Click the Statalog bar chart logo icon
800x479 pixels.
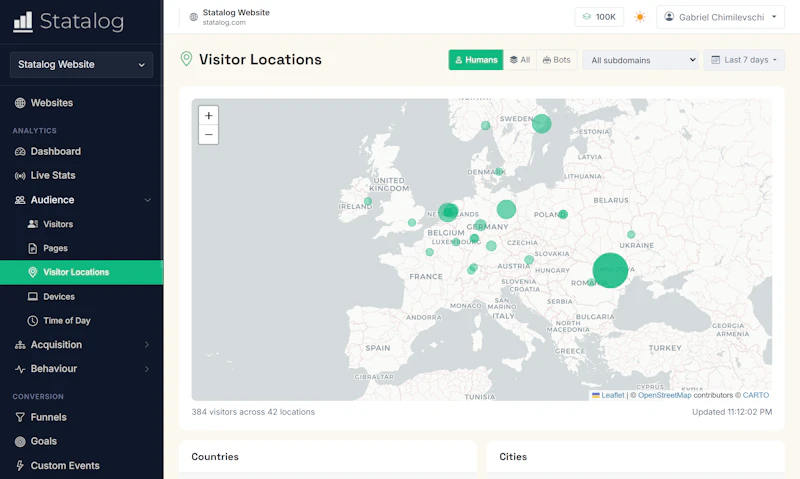tap(22, 22)
